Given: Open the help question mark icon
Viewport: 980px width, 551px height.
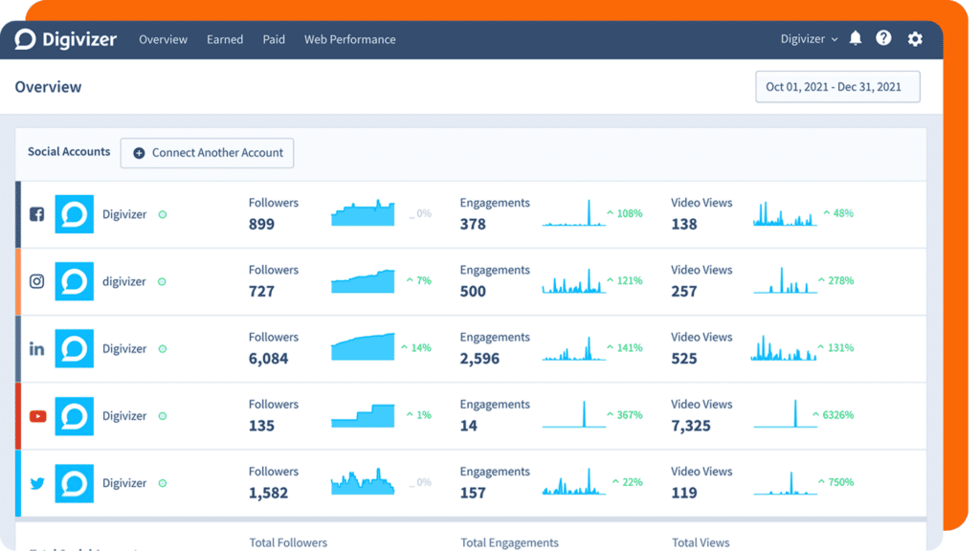Looking at the screenshot, I should [883, 38].
